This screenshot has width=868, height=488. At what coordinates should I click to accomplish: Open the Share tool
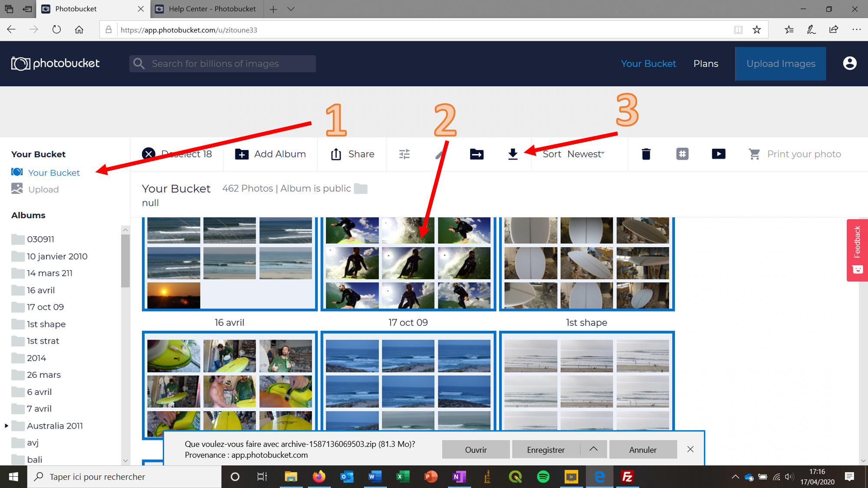(352, 154)
